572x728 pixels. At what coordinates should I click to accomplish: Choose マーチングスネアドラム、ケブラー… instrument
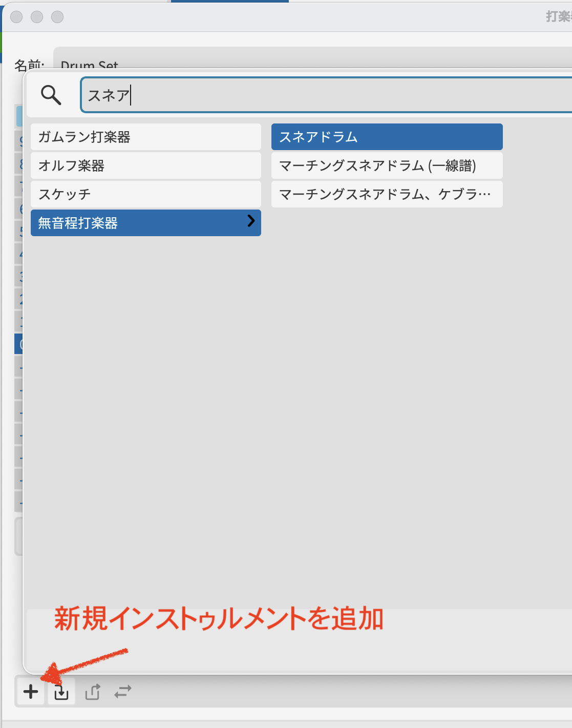tap(387, 195)
